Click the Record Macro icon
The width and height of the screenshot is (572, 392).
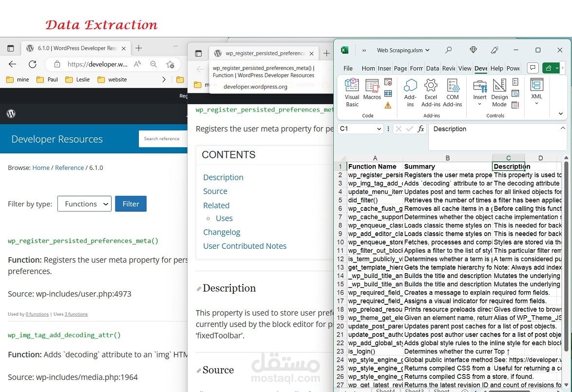tap(388, 82)
